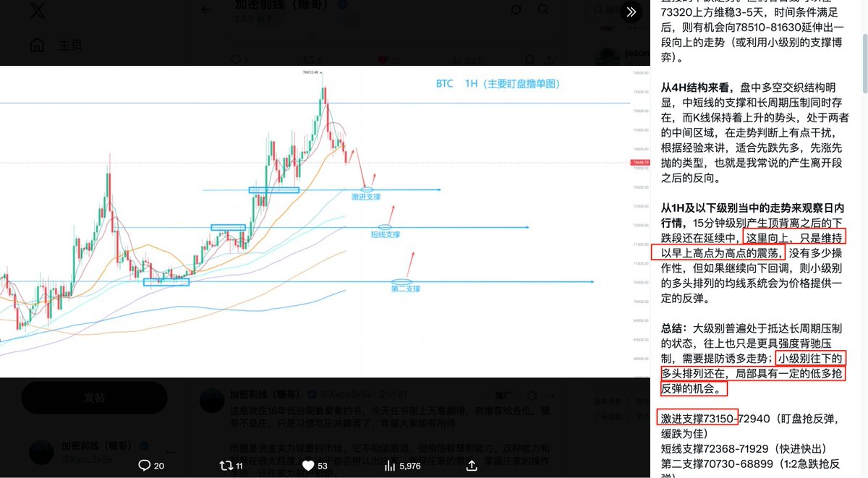Image resolution: width=868 pixels, height=478 pixels.
Task: Open the BTC 1H chart image
Action: point(325,221)
